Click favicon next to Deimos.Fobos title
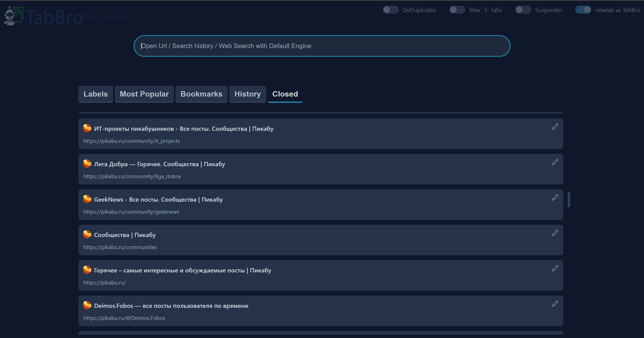The width and height of the screenshot is (644, 338). pyautogui.click(x=87, y=305)
